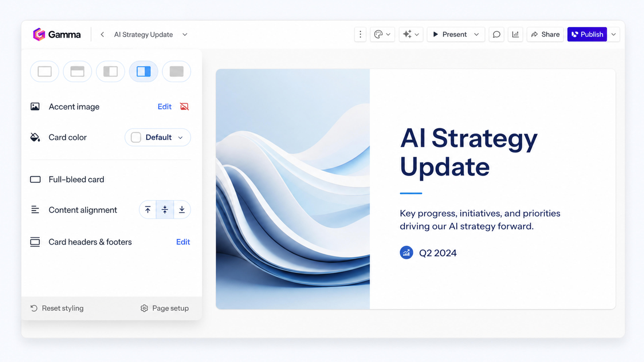Click the blue growth chart icon beside Q2 2024
Viewport: 644px width, 362px height.
pos(406,253)
